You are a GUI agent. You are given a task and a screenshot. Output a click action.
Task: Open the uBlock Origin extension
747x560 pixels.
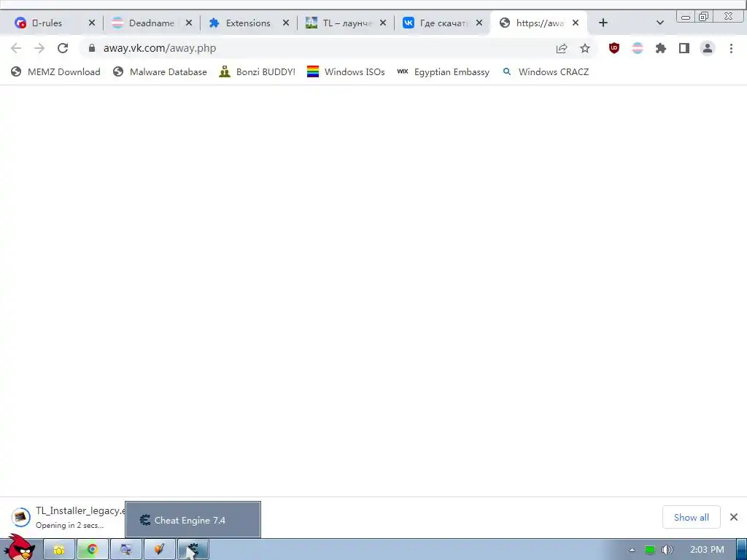(614, 48)
